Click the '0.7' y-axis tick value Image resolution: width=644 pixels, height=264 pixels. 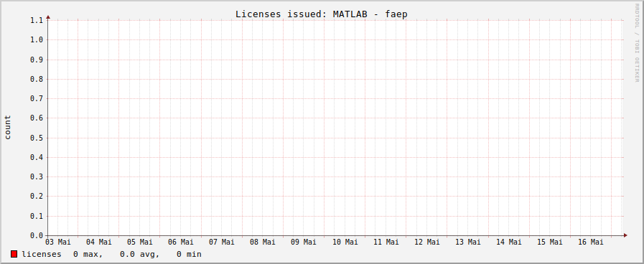click(x=37, y=98)
